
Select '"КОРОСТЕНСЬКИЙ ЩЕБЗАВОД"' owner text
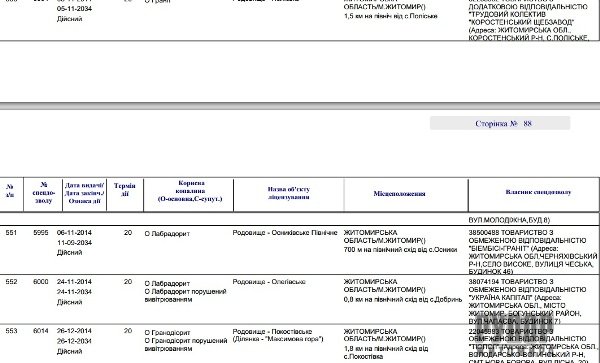coord(521,22)
